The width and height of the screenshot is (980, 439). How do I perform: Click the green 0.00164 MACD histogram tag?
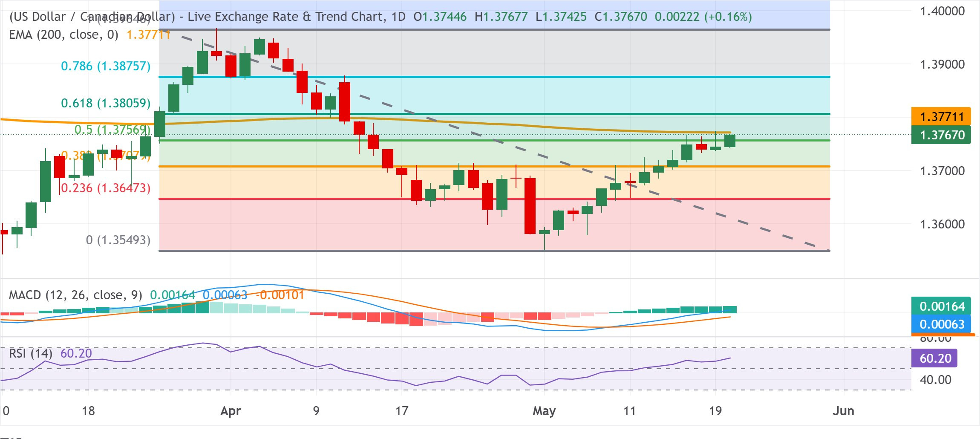941,306
